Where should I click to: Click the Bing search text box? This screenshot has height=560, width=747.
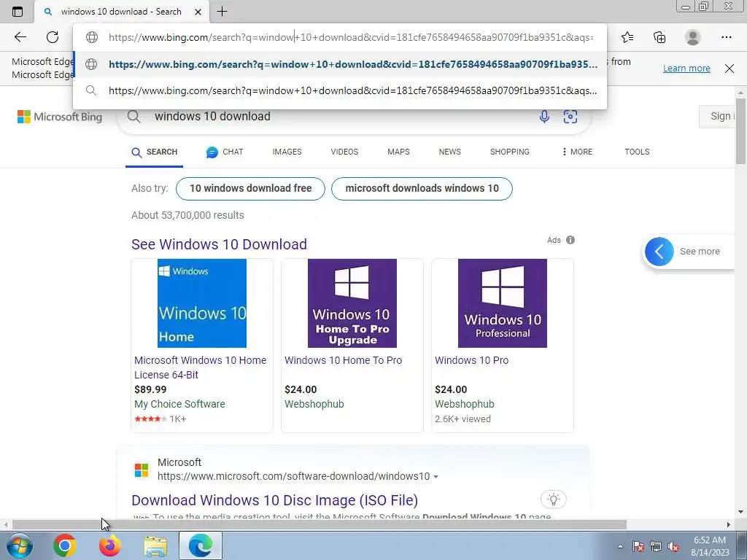(x=343, y=116)
